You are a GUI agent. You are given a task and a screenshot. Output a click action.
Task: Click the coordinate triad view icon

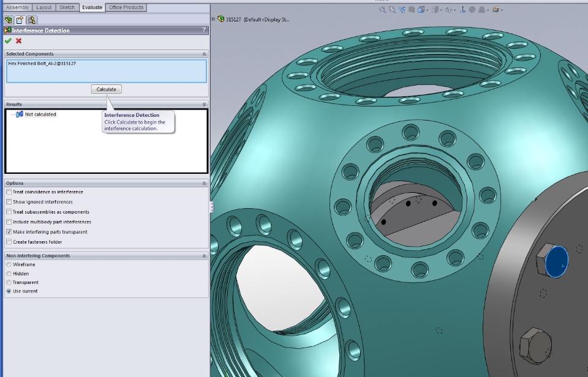coord(463,10)
